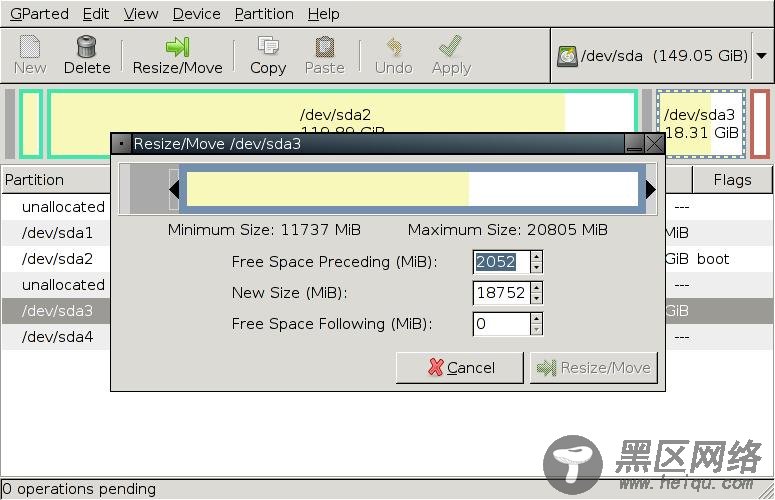
Task: Open the Help menu
Action: pyautogui.click(x=323, y=14)
